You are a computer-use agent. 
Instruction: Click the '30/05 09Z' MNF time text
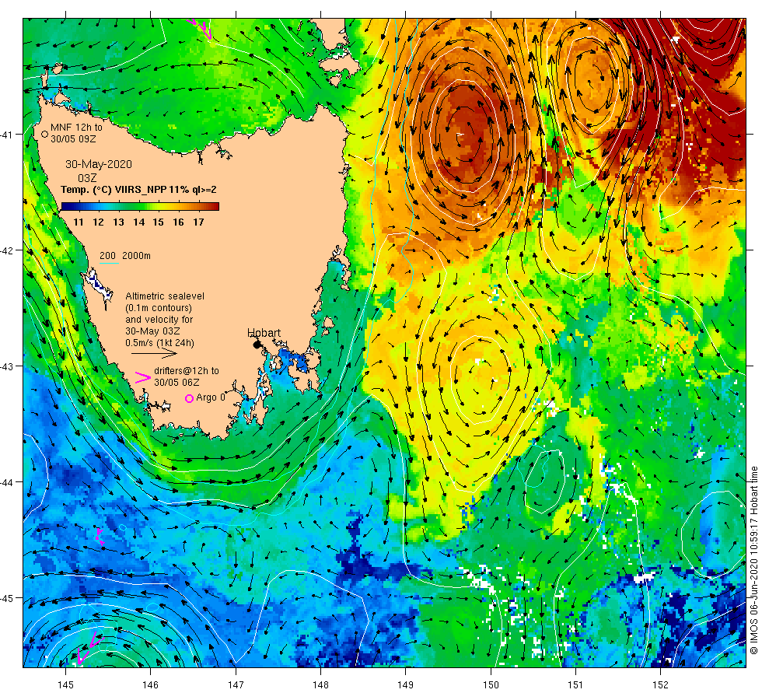click(73, 139)
